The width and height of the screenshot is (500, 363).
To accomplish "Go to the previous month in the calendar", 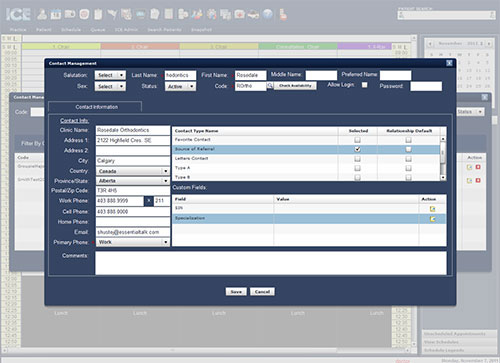I will click(x=430, y=44).
